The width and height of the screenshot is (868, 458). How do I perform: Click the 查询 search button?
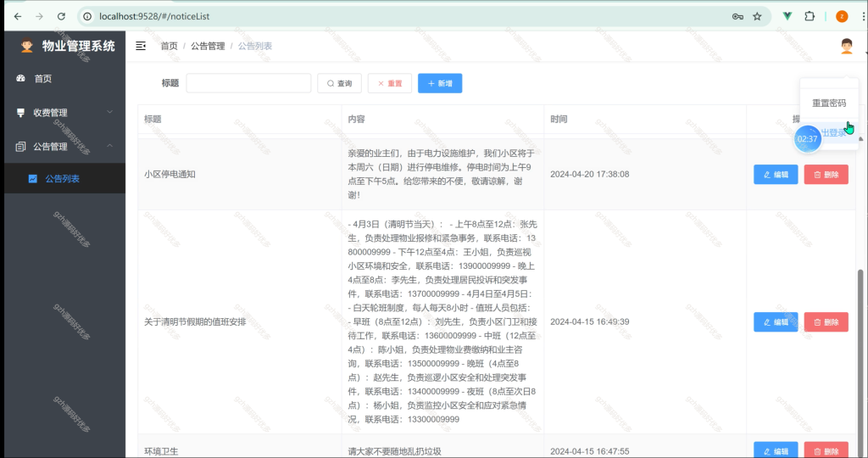339,83
